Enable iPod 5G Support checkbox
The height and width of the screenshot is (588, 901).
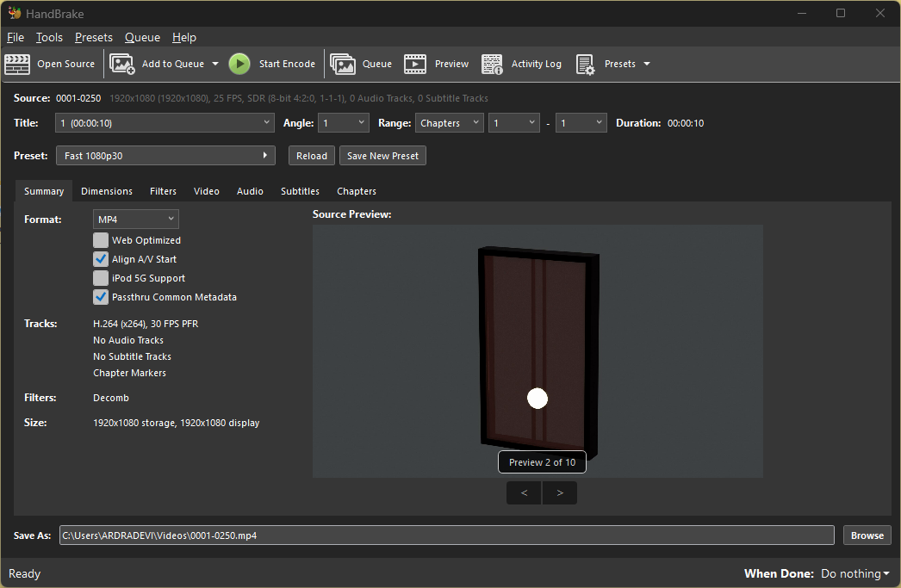(101, 278)
